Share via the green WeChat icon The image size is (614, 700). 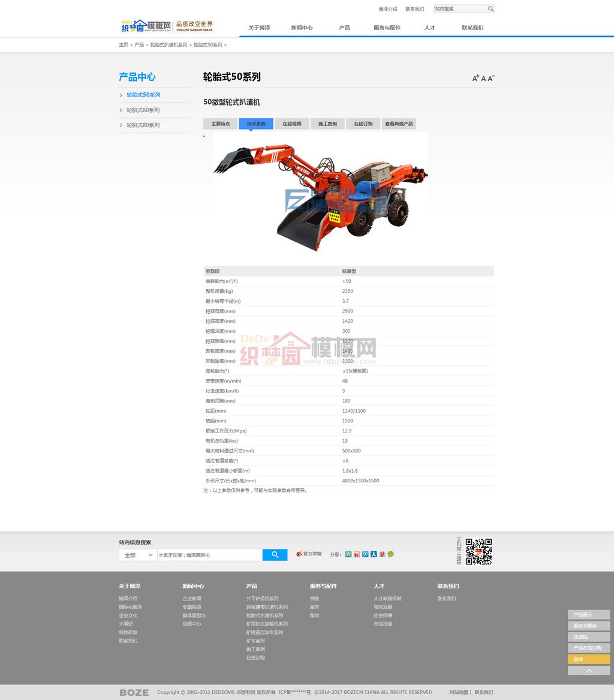click(x=391, y=554)
